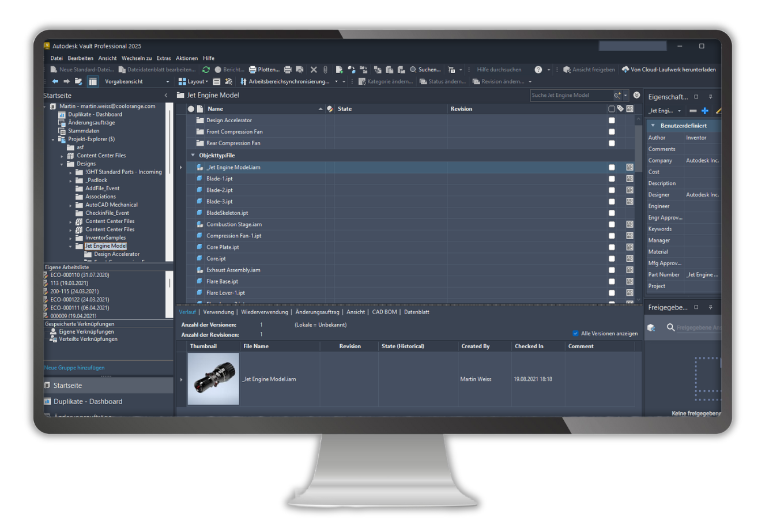Tick the checkbox for Core Plate.ipt

point(612,247)
